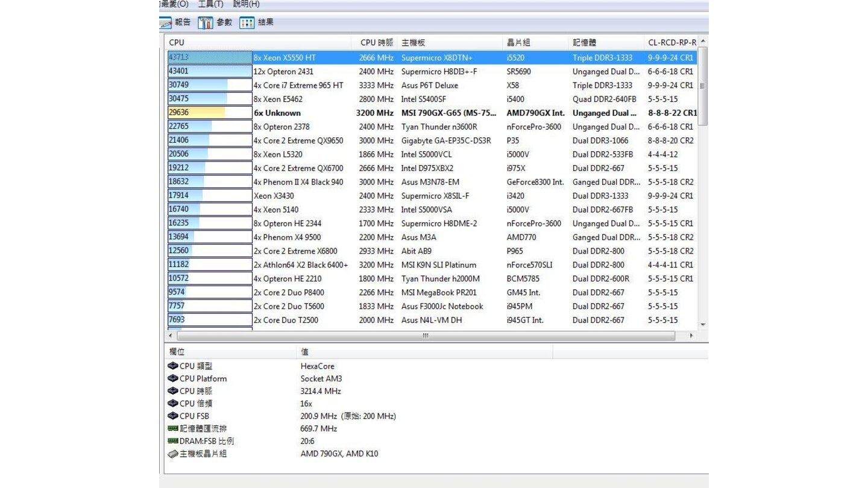Select the 4x Xeon 5140 row
868x488 pixels.
click(432, 210)
